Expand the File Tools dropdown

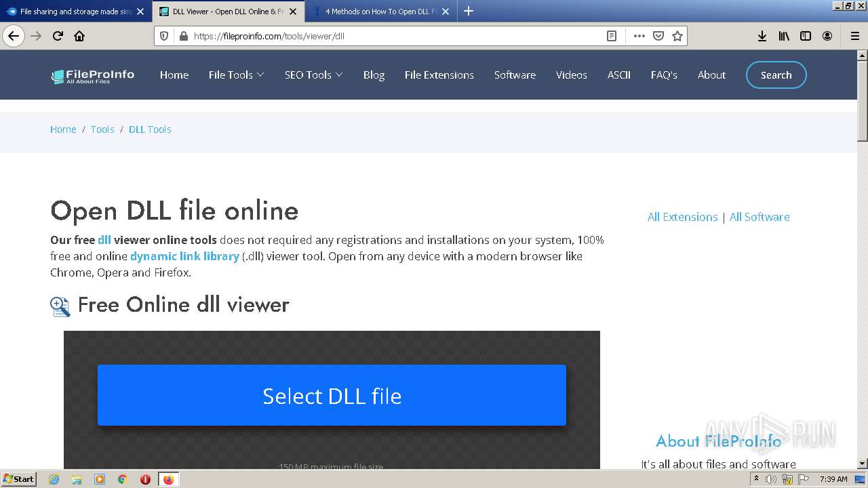236,75
